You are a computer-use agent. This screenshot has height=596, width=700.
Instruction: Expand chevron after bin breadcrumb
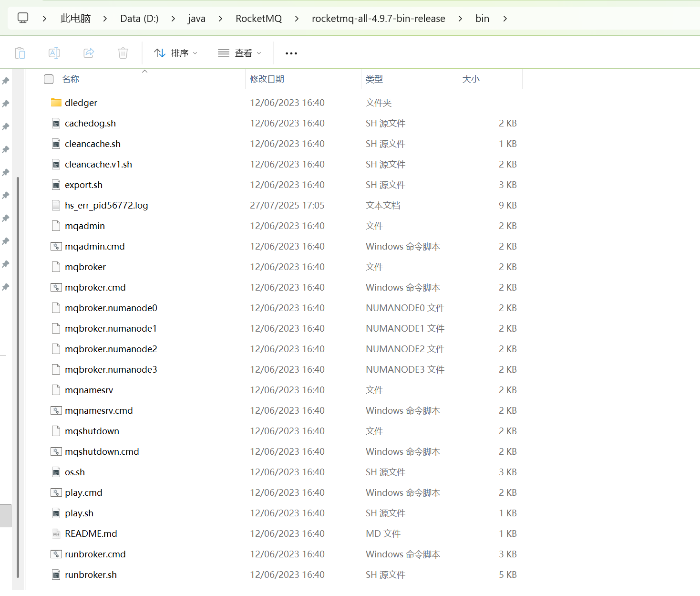click(505, 19)
